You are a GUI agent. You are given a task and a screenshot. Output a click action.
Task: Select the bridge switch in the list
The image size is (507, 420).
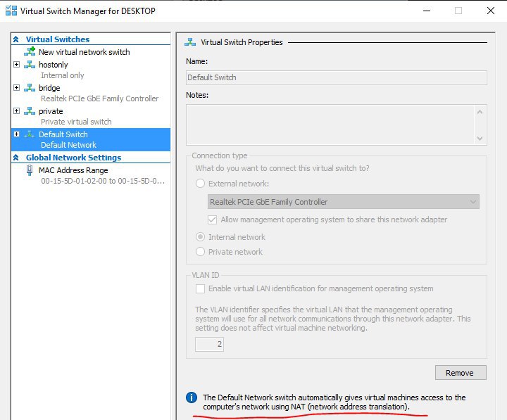(x=49, y=88)
